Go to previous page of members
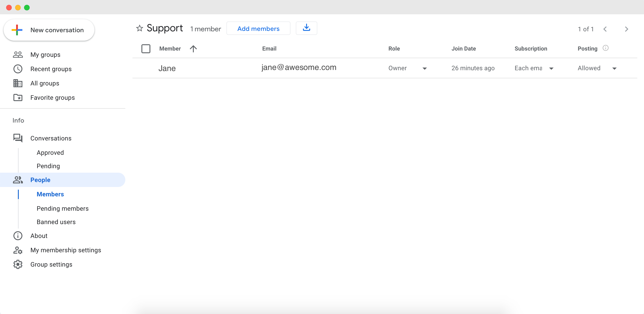 tap(605, 29)
